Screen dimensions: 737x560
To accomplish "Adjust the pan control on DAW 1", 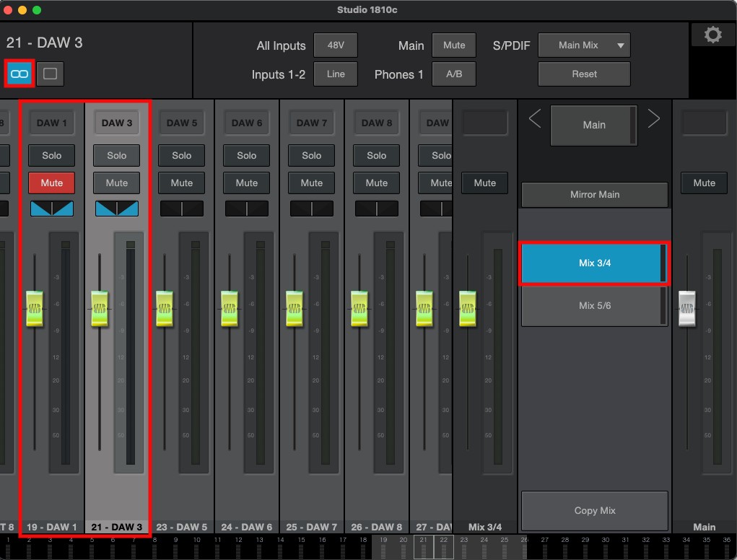I will click(52, 209).
